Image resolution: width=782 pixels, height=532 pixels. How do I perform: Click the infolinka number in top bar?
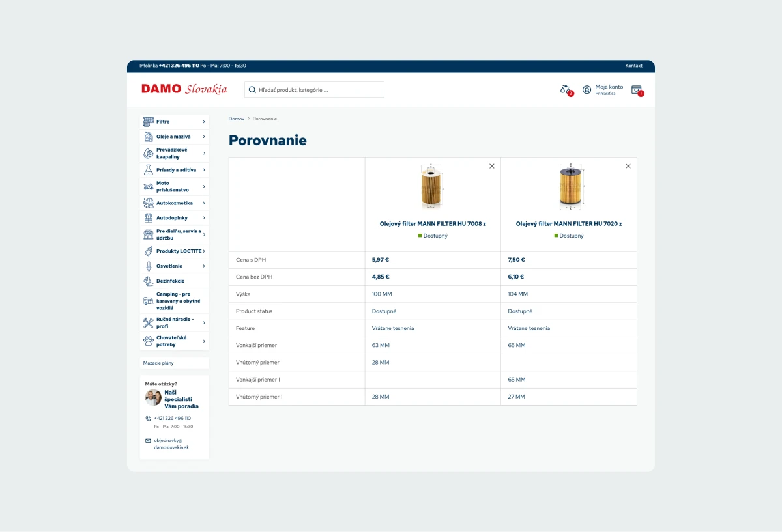point(179,66)
